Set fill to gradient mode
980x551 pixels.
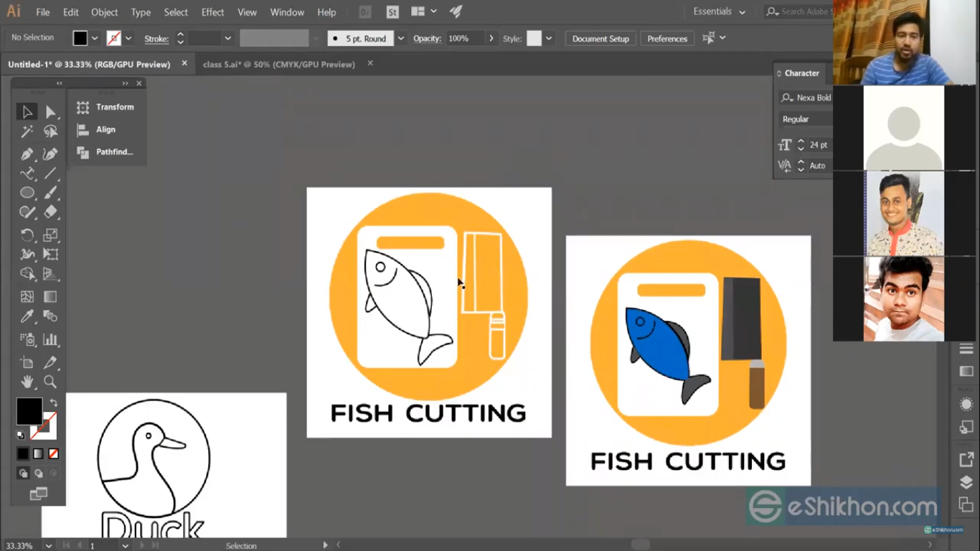coord(37,453)
